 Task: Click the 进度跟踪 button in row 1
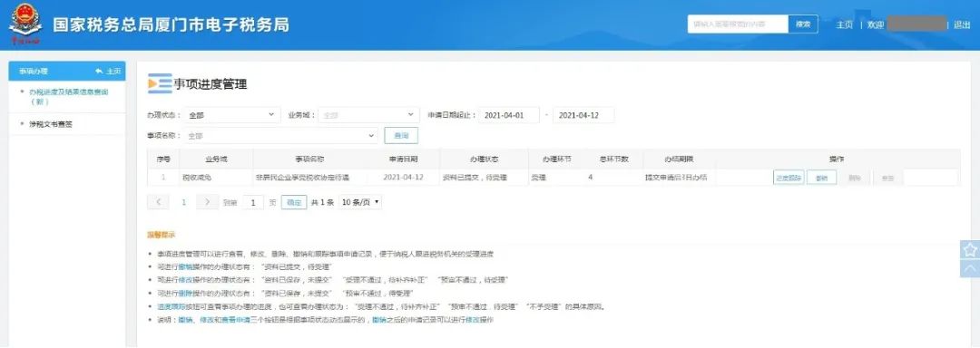coord(789,178)
